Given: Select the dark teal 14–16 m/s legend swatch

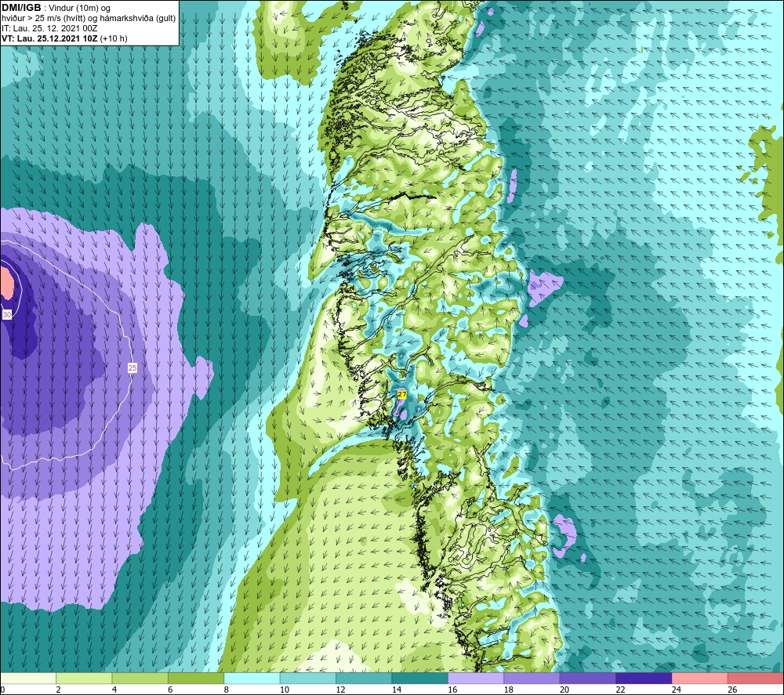Looking at the screenshot, I should tap(420, 678).
